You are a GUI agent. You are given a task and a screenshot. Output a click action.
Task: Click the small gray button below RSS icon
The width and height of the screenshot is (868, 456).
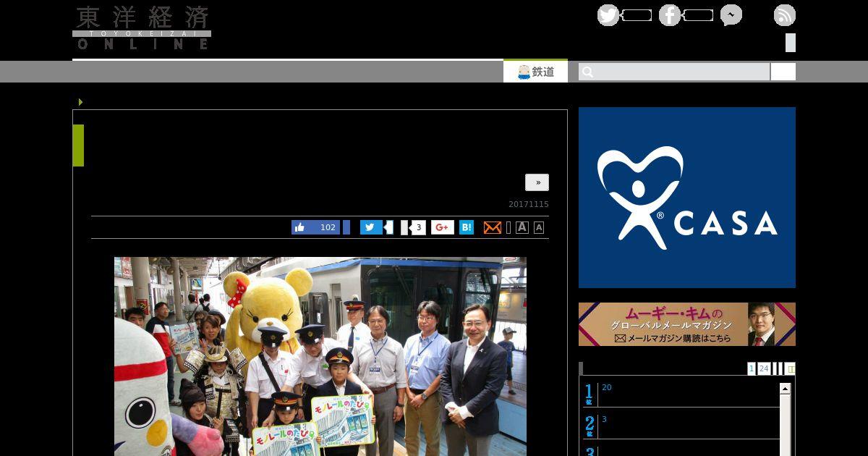pyautogui.click(x=791, y=43)
